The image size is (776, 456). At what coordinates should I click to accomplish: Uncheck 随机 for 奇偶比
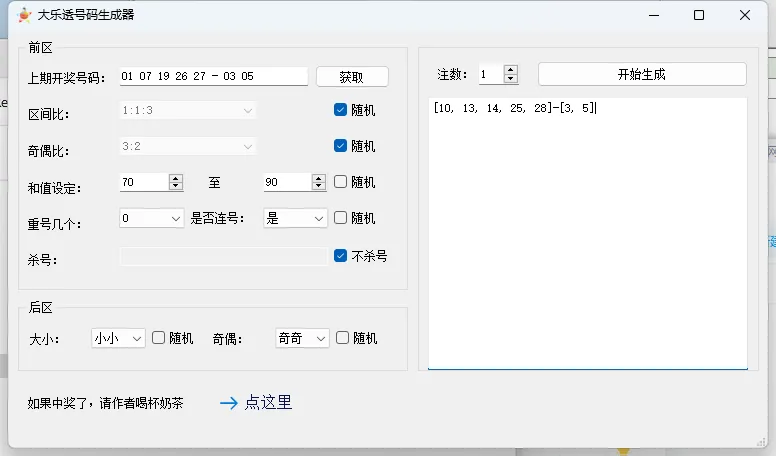tap(341, 146)
